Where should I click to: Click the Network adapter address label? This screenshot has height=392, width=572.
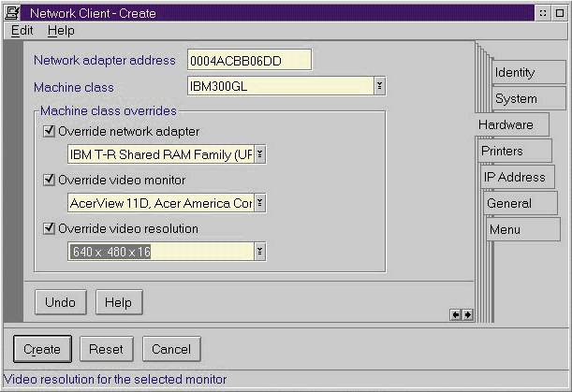tap(104, 60)
